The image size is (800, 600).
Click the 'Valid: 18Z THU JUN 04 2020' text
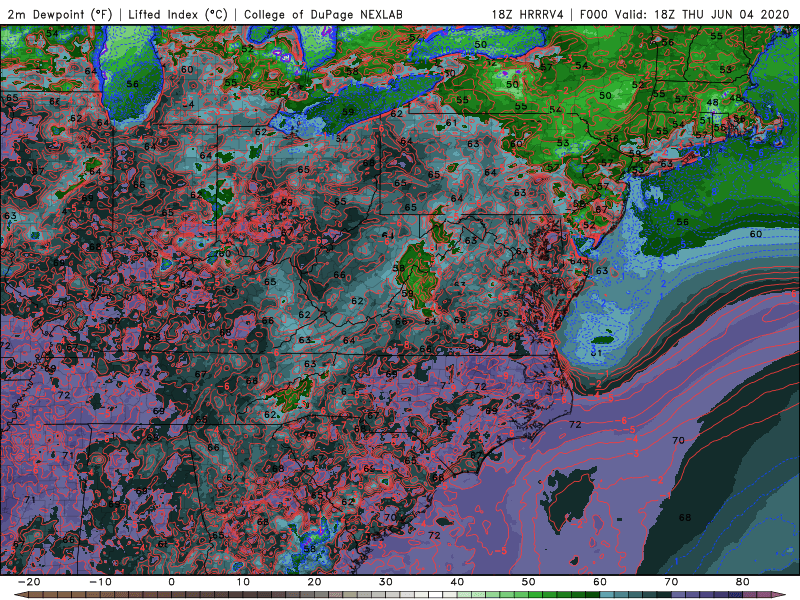(702, 15)
